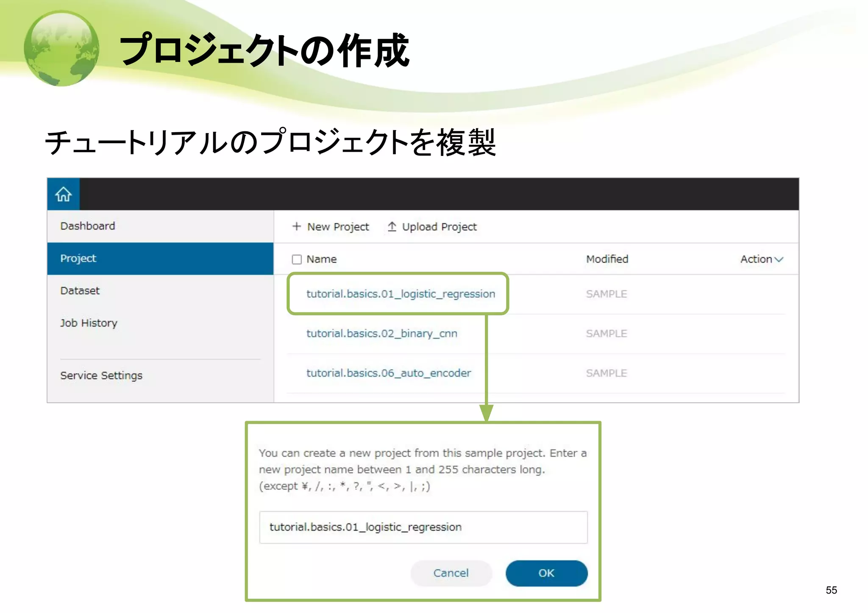Go to Dataset in sidebar
Screen dimensions: 868x613
pyautogui.click(x=80, y=291)
